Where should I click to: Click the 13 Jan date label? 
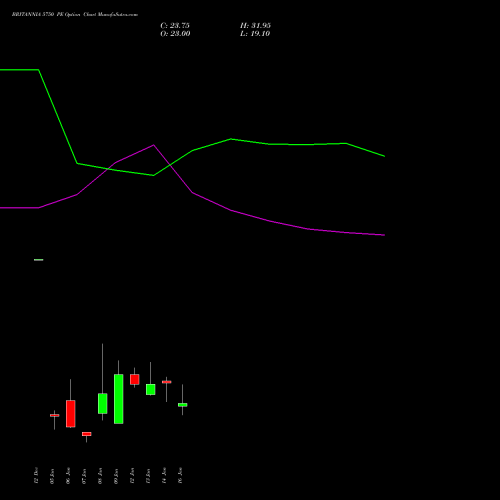point(148,476)
